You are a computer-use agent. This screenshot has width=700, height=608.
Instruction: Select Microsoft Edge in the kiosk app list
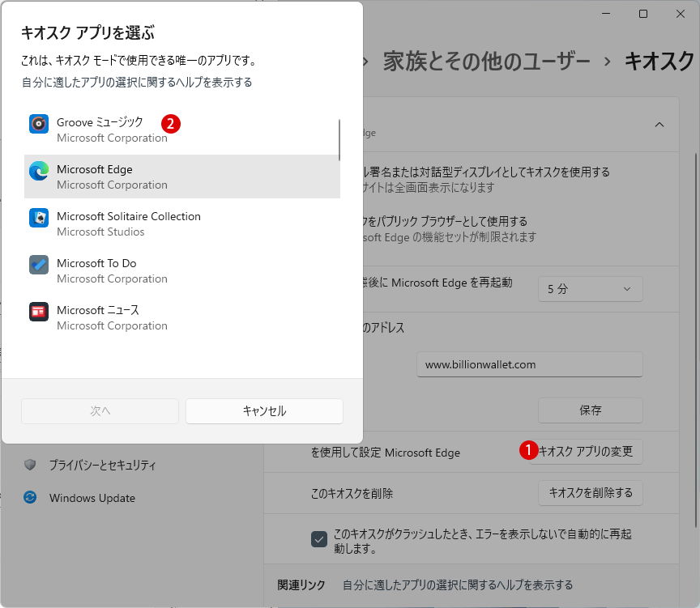[182, 176]
